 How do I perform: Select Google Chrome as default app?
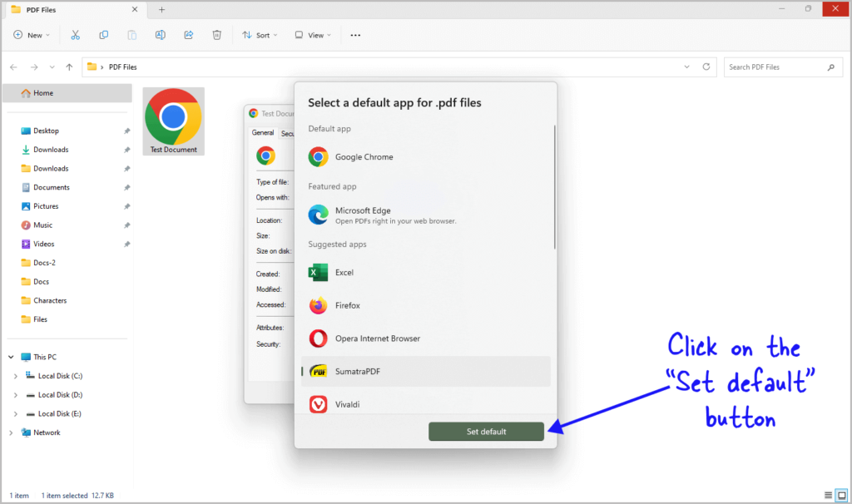[425, 157]
